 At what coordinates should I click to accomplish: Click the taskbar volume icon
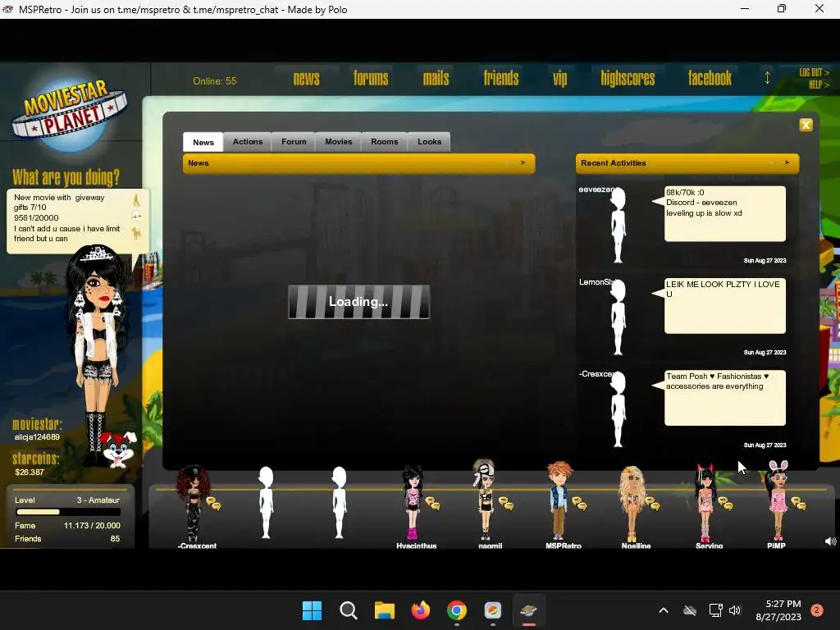[x=734, y=610]
